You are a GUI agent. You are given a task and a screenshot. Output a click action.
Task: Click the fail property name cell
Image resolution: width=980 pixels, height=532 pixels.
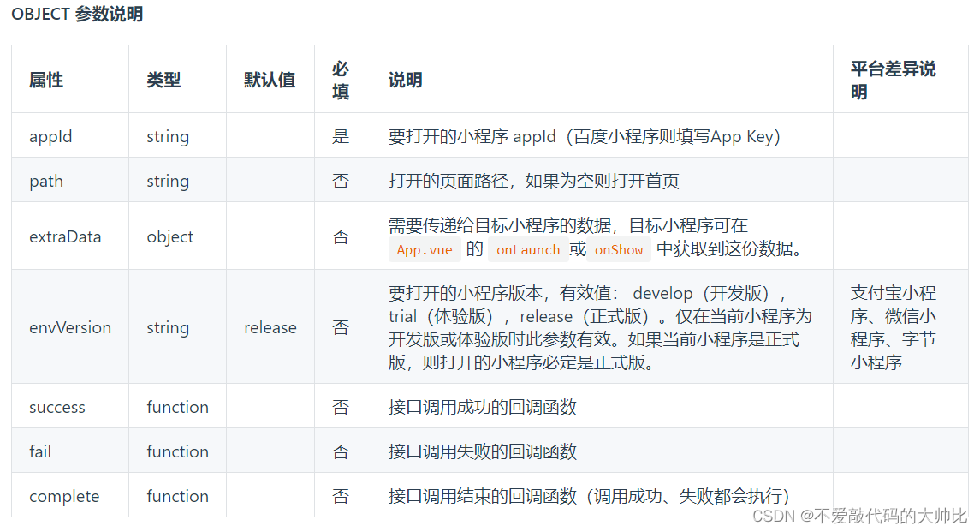tap(39, 451)
